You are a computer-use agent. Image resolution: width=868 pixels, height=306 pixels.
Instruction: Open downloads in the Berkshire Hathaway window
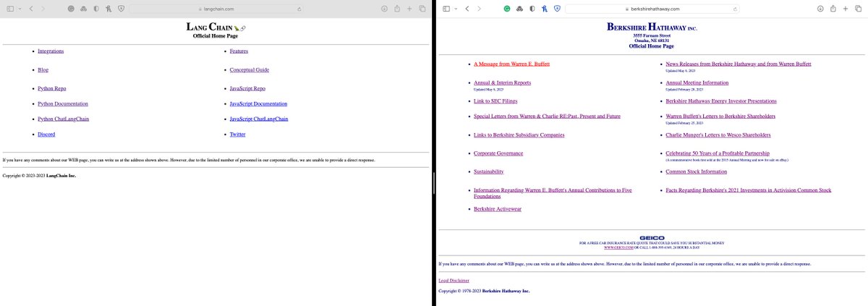[x=821, y=9]
